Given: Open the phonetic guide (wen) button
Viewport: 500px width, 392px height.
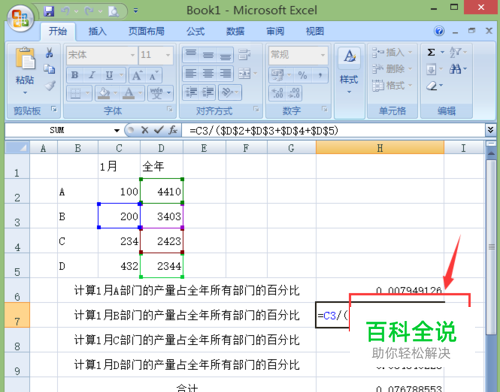Looking at the screenshot, I should click(x=156, y=93).
